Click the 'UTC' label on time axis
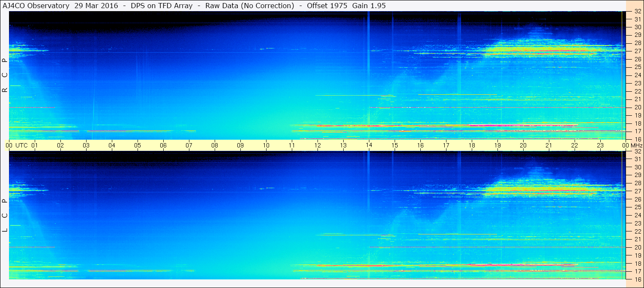The image size is (644, 288). [x=21, y=145]
